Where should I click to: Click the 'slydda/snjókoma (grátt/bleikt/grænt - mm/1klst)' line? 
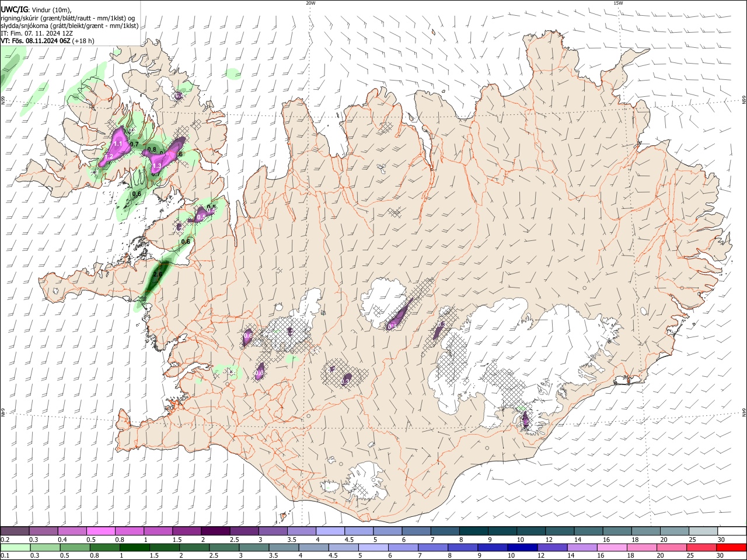(69, 26)
